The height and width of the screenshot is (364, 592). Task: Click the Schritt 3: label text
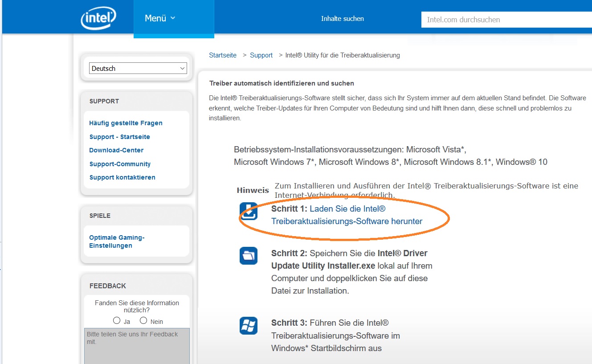[x=289, y=323]
